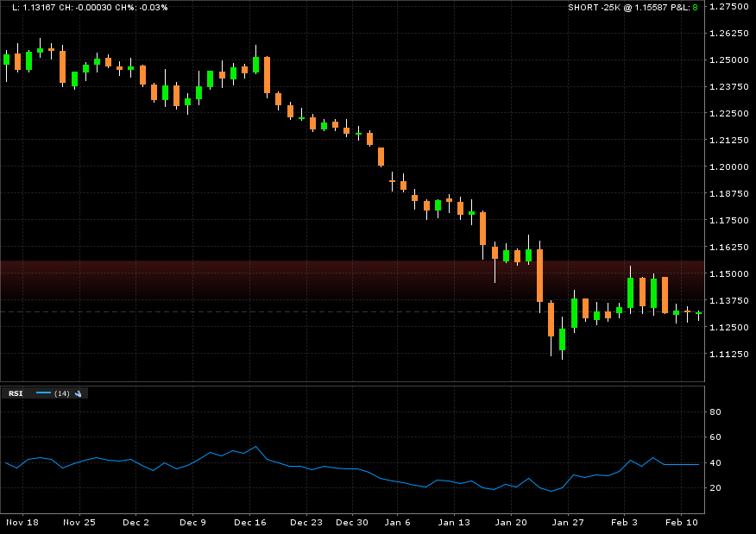Click the 1.22500 price axis label
This screenshot has height=534, width=756.
[x=729, y=113]
